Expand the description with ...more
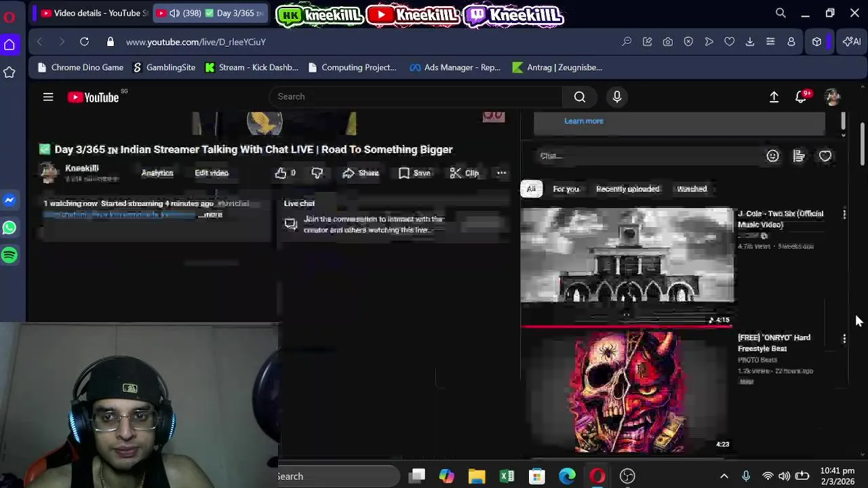The image size is (868, 488). (212, 214)
